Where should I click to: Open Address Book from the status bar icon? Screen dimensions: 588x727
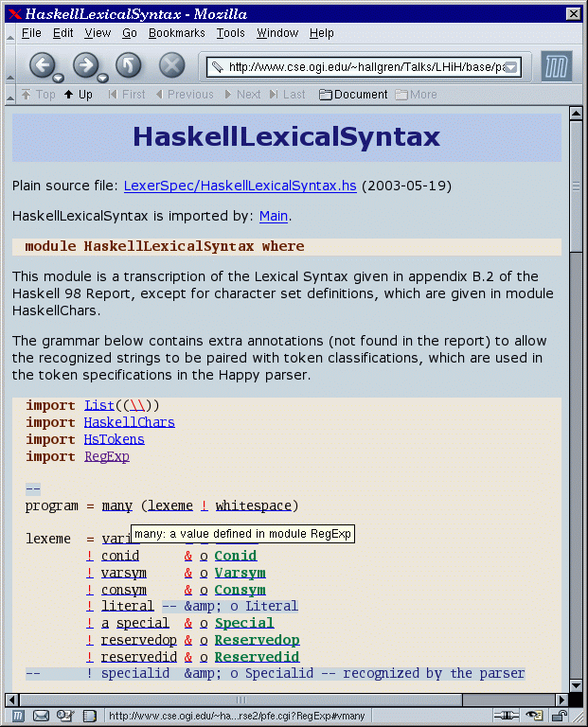coord(88,716)
